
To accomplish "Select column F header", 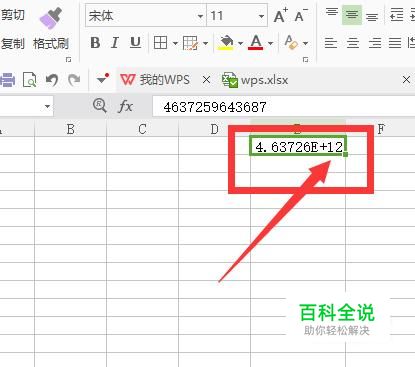I will pyautogui.click(x=381, y=129).
